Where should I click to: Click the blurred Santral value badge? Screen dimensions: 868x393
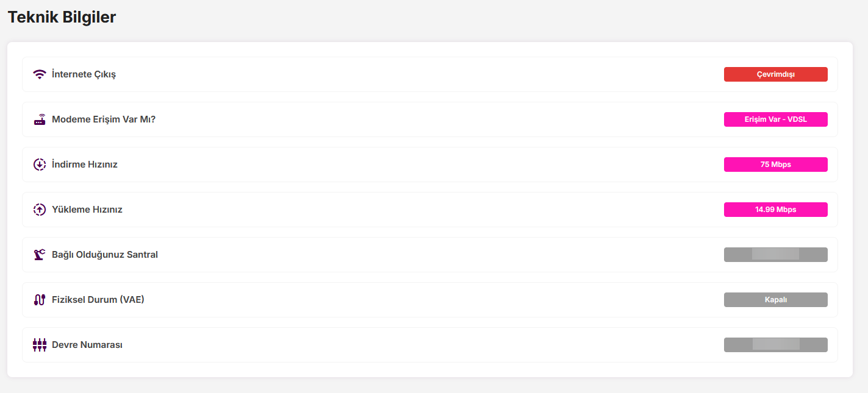pyautogui.click(x=775, y=255)
